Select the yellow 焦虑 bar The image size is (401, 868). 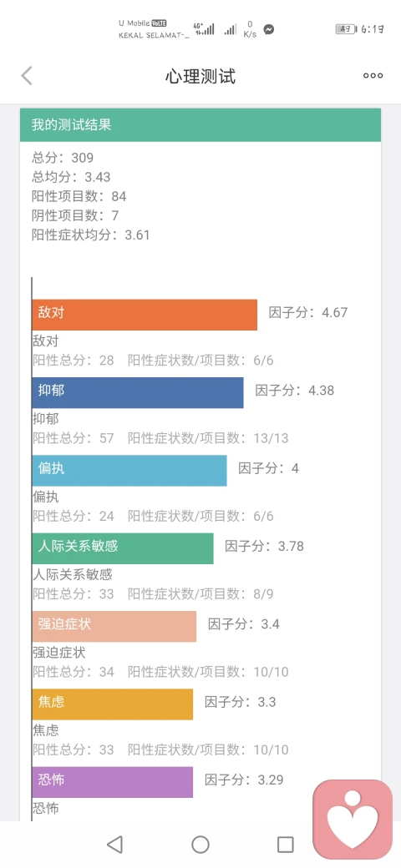click(113, 704)
